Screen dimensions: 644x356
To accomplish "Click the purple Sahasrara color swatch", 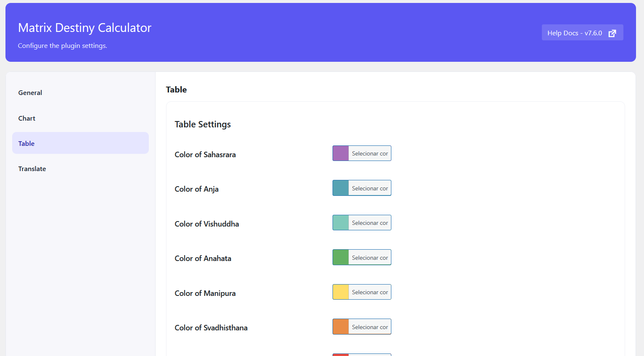I will tap(340, 153).
